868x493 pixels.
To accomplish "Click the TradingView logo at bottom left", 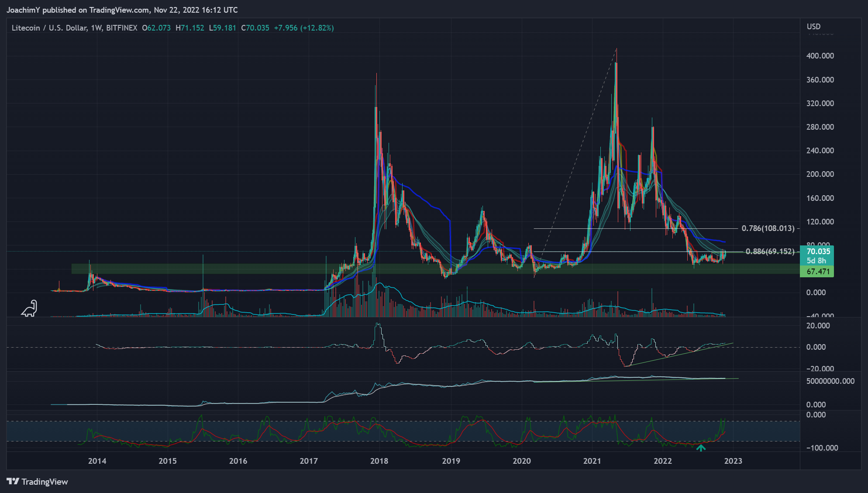I will [37, 482].
